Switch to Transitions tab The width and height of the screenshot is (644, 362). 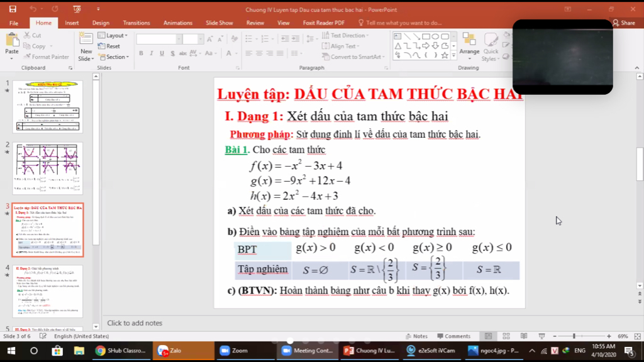(x=136, y=23)
